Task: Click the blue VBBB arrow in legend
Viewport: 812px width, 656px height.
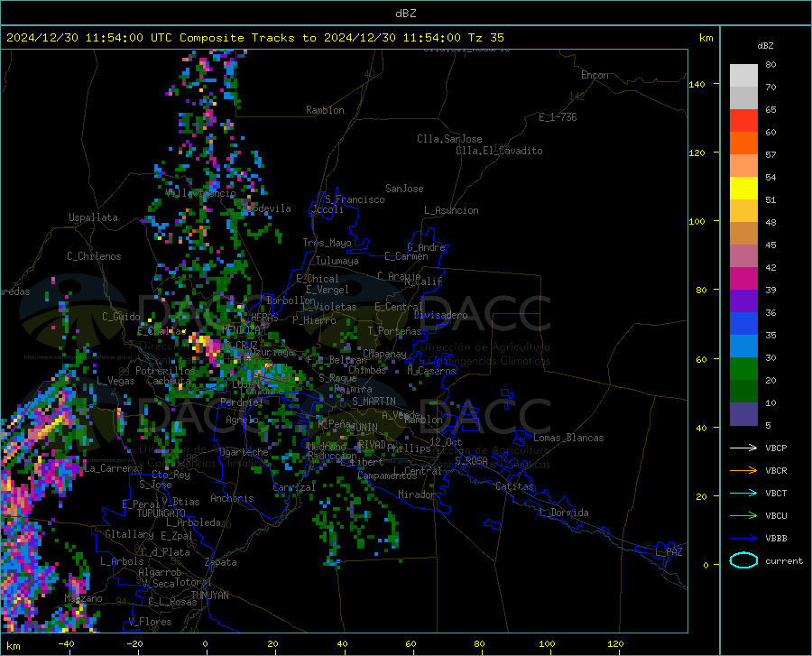Action: [743, 538]
